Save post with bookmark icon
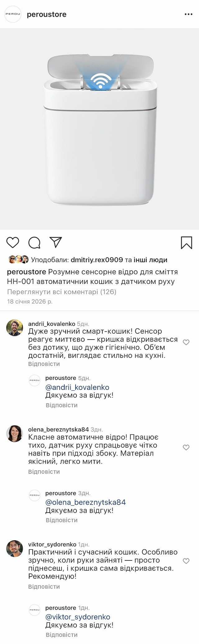199x644 pixels. pyautogui.click(x=187, y=243)
